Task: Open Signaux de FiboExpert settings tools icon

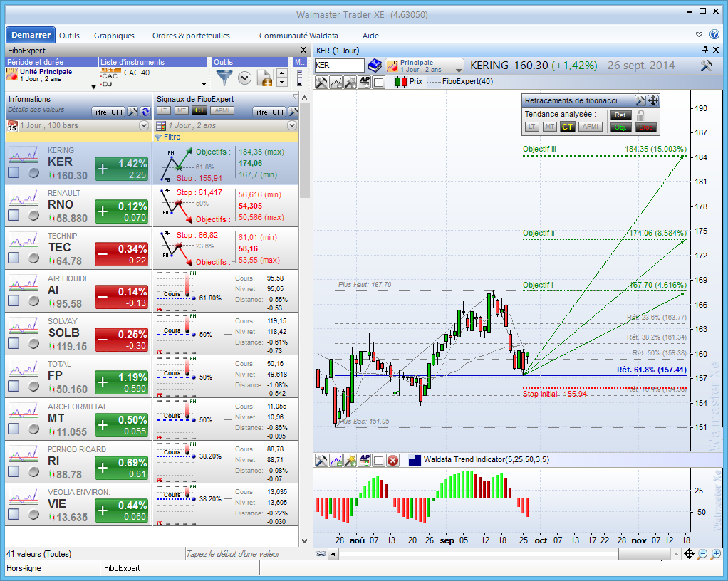Action: click(x=293, y=112)
